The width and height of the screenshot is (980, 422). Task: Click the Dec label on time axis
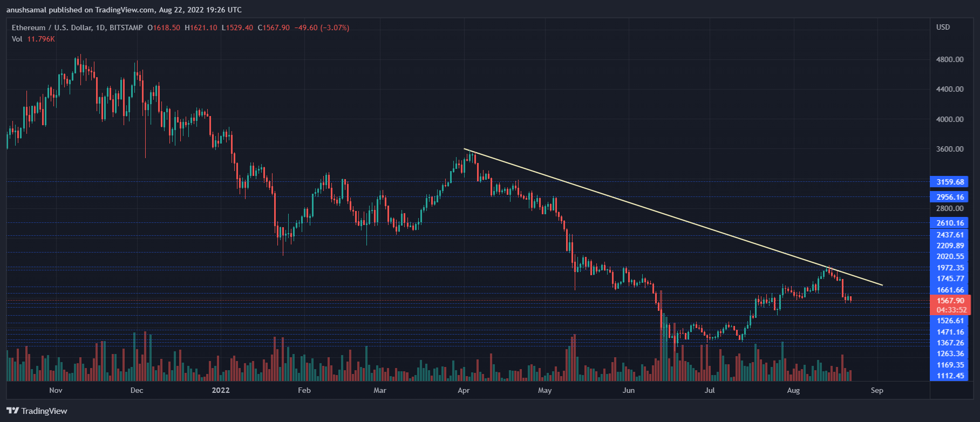pos(137,390)
